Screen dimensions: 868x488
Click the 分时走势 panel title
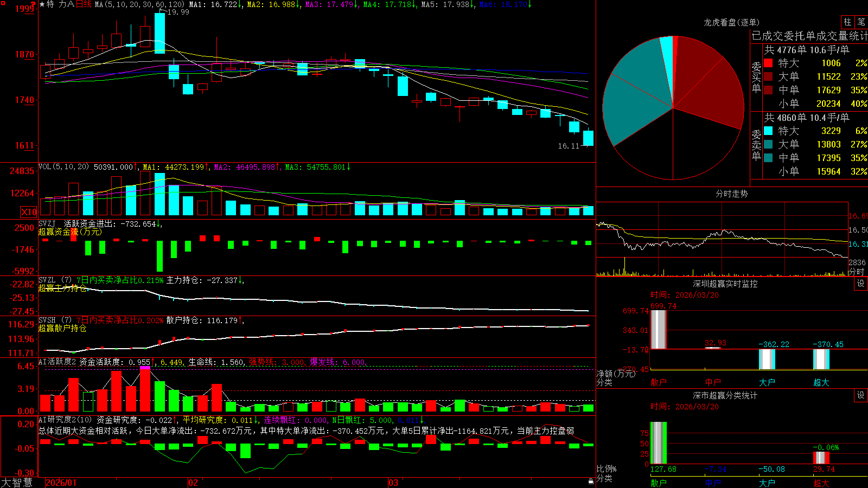point(731,194)
